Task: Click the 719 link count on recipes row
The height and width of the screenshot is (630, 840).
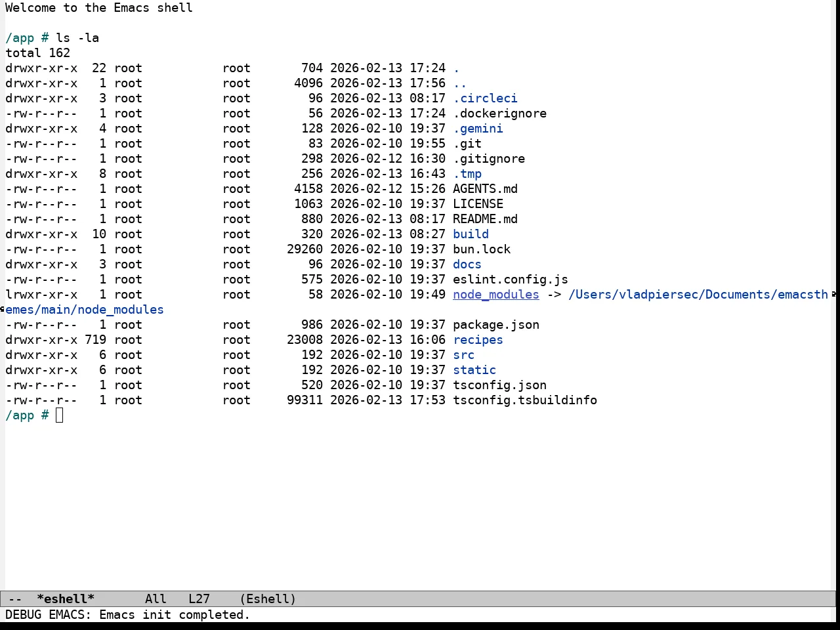Action: click(95, 340)
